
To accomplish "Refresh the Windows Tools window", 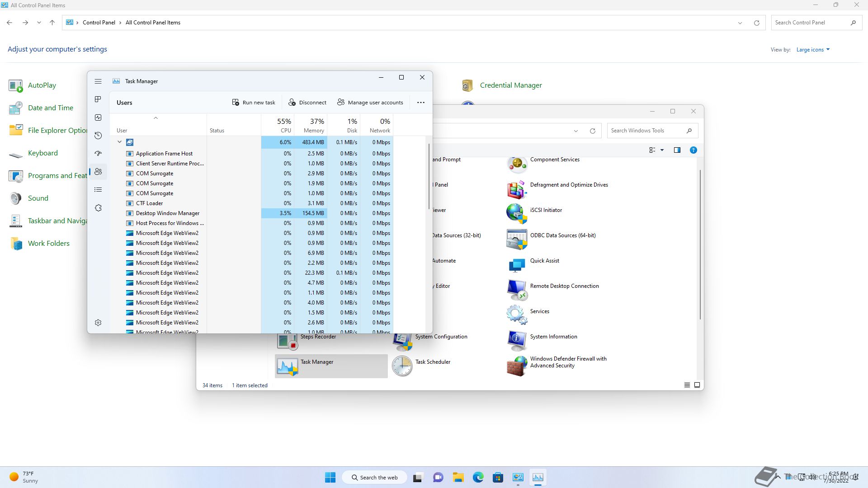I will (592, 131).
